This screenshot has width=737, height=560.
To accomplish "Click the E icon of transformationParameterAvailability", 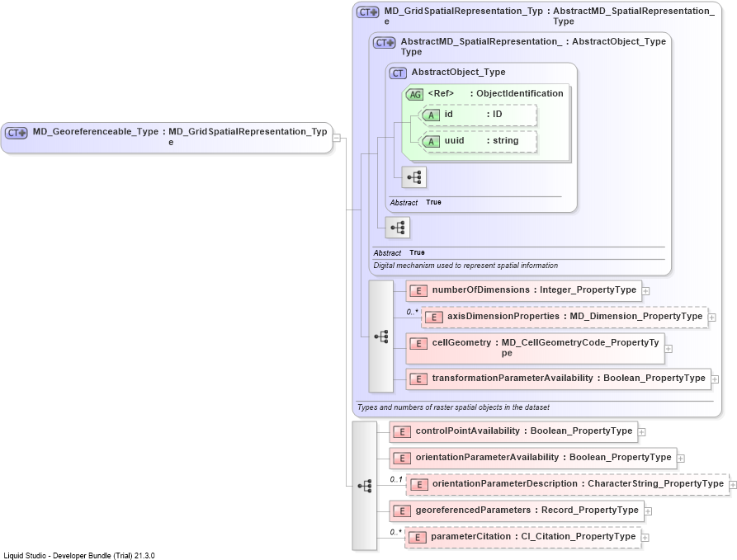I will pos(418,379).
